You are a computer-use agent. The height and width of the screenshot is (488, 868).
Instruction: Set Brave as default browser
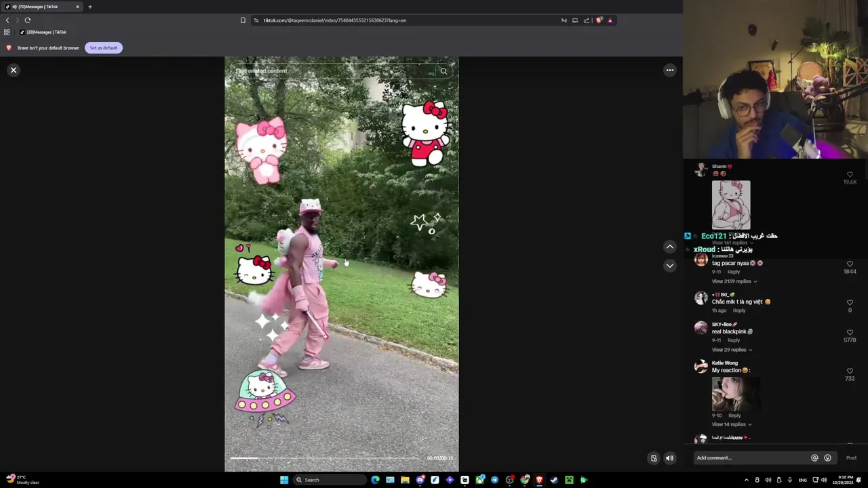tap(104, 48)
